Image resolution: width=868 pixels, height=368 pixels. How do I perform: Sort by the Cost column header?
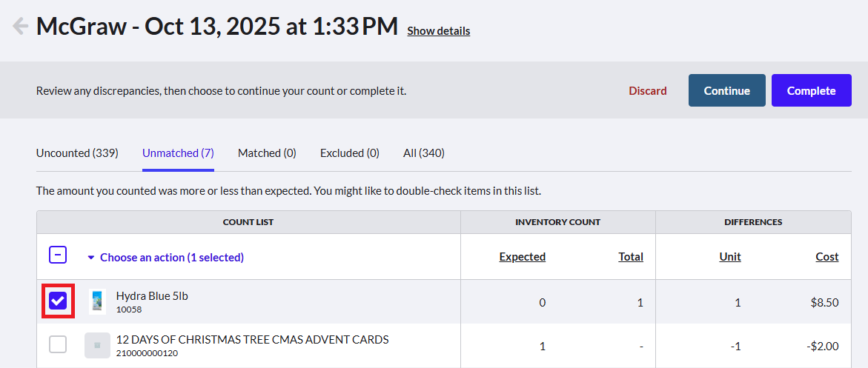827,257
